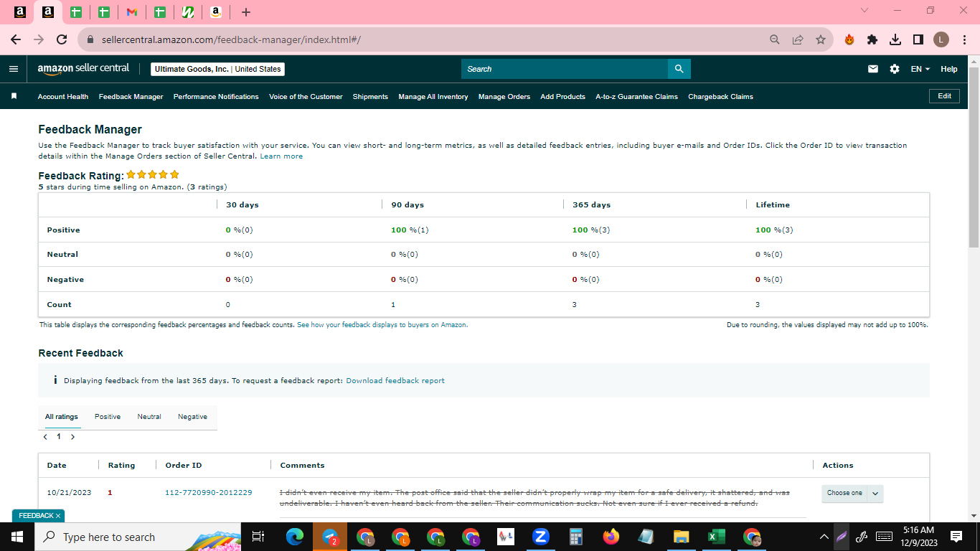Open Calculator from taskbar
Image resolution: width=980 pixels, height=551 pixels.
[575, 537]
